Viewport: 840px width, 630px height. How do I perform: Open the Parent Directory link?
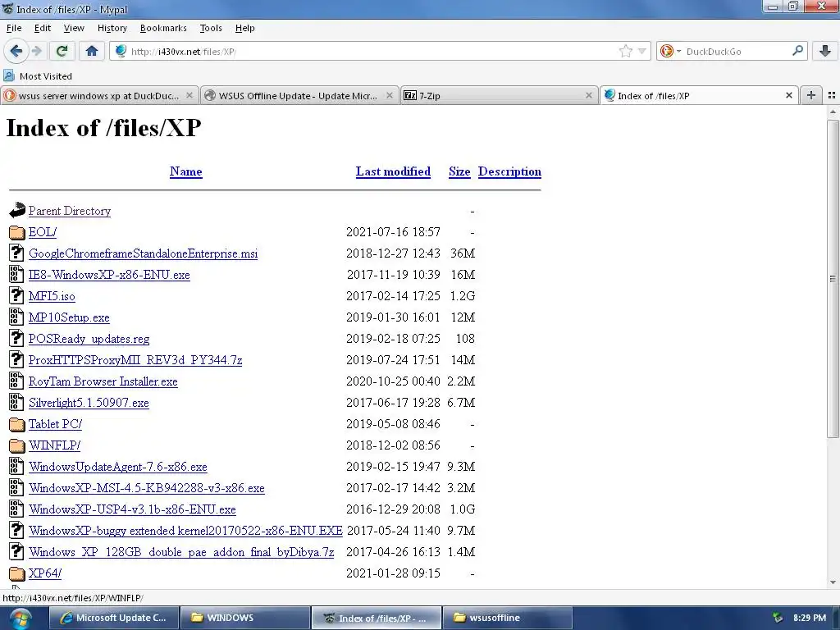(x=70, y=211)
